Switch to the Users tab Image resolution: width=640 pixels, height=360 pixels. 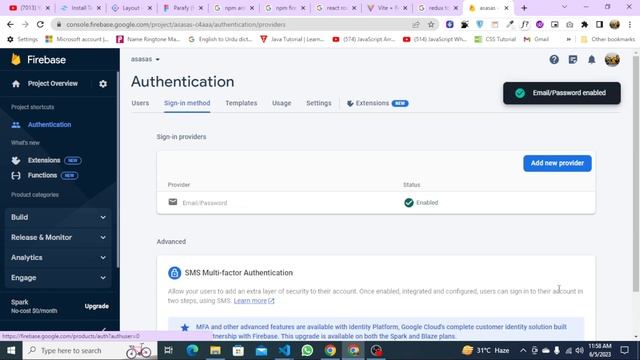pyautogui.click(x=140, y=103)
